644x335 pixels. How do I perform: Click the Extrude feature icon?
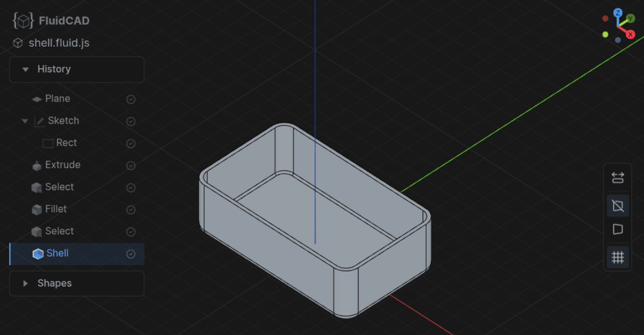pos(37,165)
